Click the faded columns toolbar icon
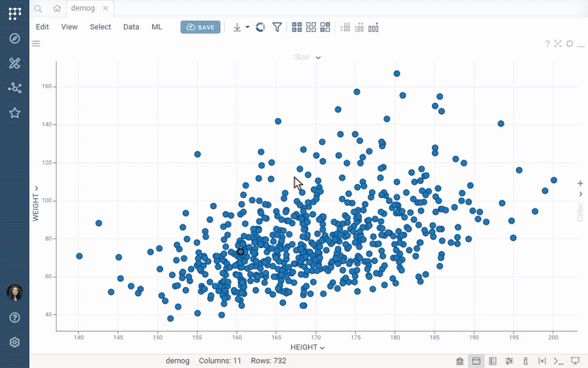The width and height of the screenshot is (588, 368). point(359,27)
